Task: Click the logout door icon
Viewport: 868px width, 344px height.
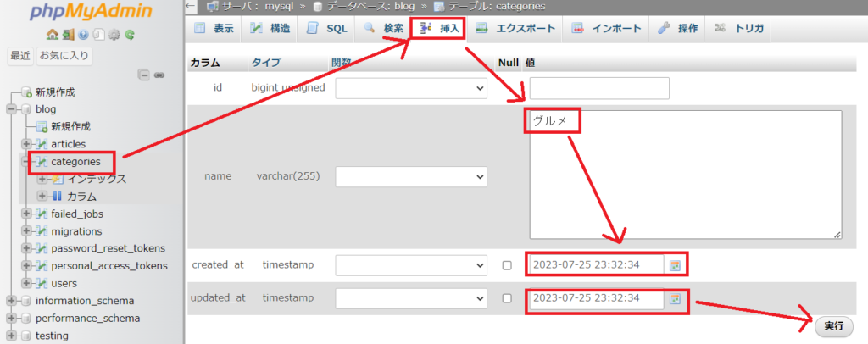Action: [68, 35]
